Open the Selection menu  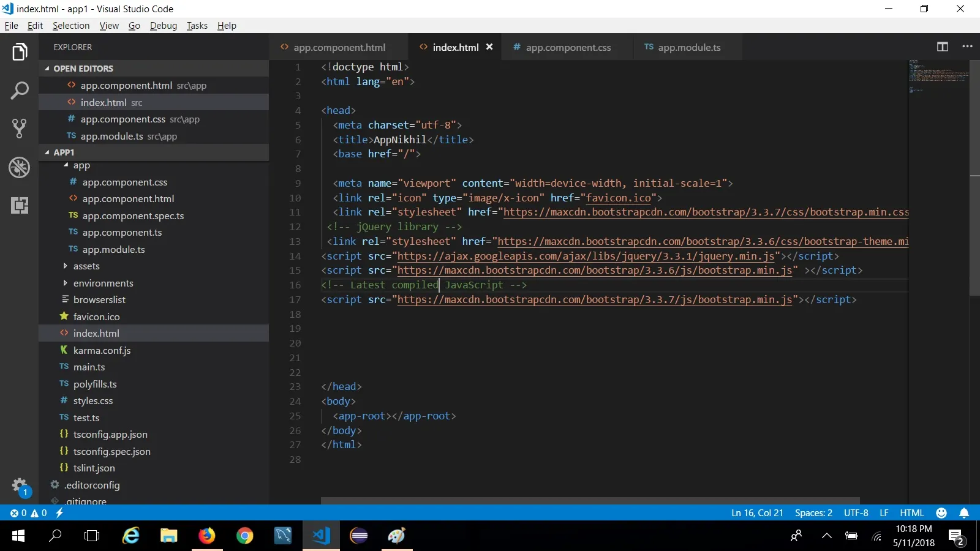pyautogui.click(x=71, y=26)
